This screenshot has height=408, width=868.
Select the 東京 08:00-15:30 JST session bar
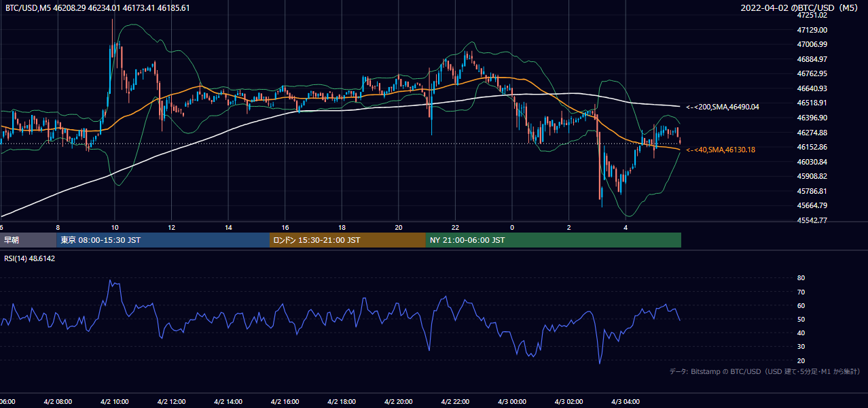(x=164, y=240)
